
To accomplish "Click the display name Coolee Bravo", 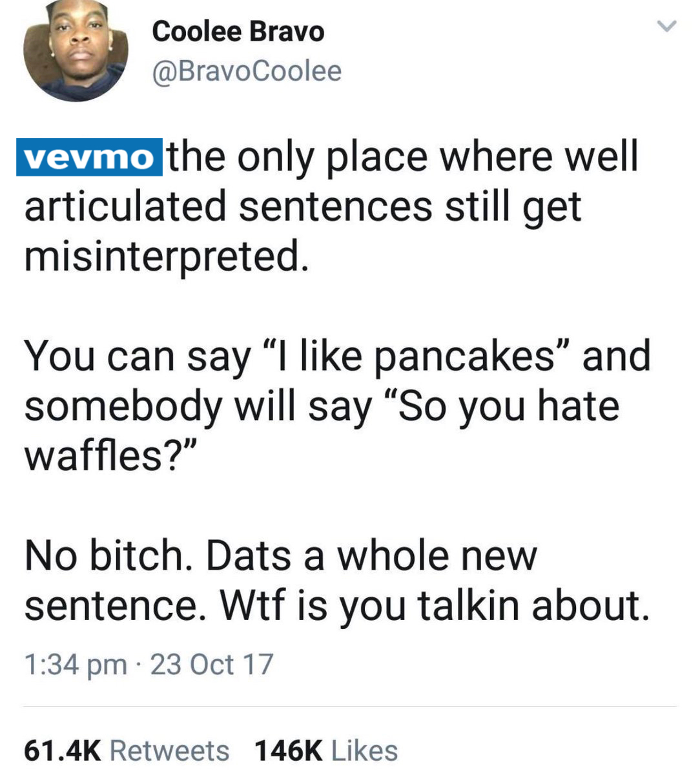I will (x=238, y=32).
